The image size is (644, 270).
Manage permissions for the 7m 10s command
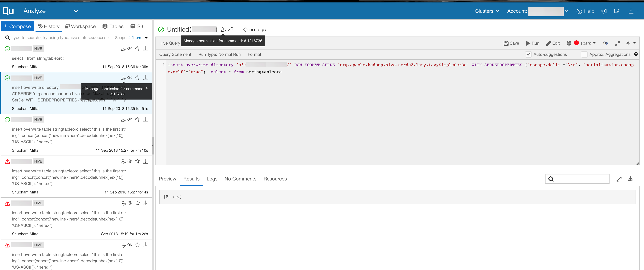[x=123, y=120]
